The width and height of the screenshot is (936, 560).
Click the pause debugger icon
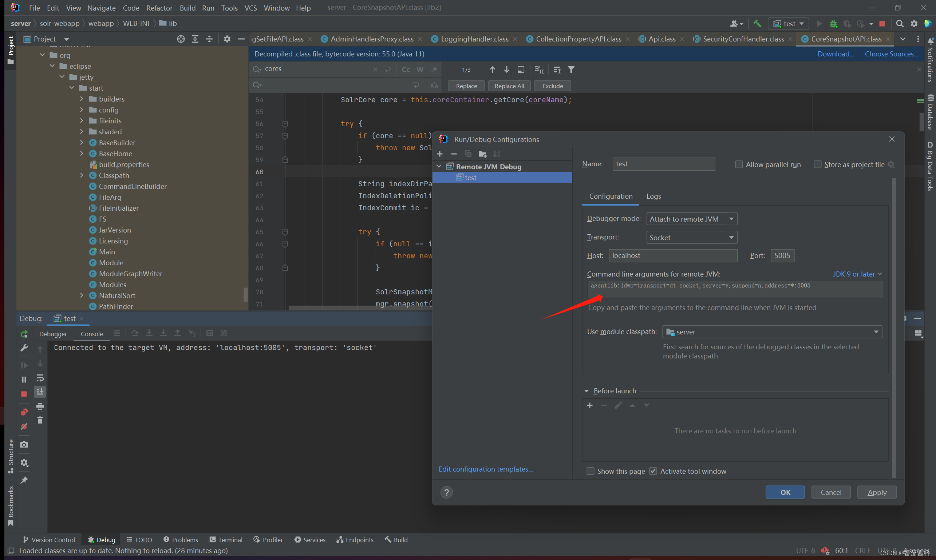[24, 379]
